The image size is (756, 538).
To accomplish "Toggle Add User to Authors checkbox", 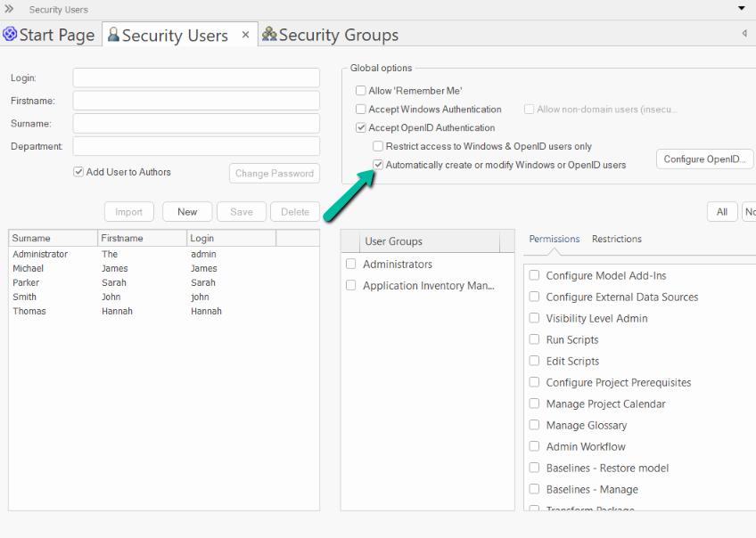I will [78, 172].
